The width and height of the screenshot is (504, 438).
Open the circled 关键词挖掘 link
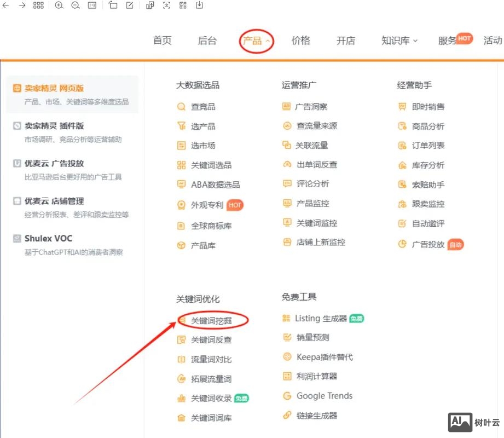pos(211,321)
